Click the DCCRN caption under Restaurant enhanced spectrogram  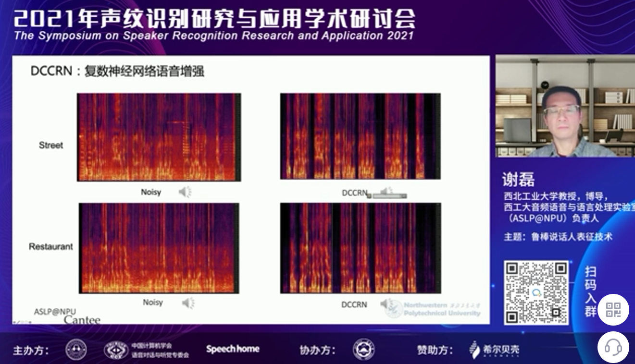pos(354,304)
